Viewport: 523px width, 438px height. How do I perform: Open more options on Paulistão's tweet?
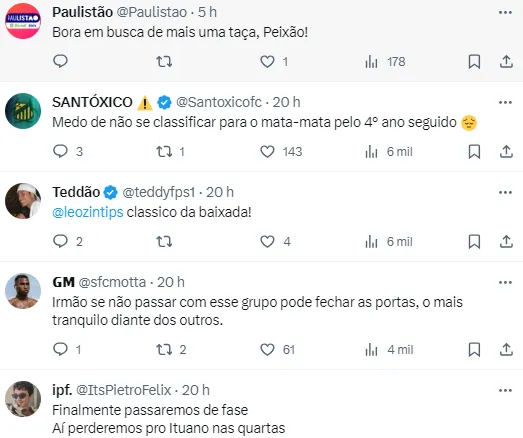pos(505,13)
